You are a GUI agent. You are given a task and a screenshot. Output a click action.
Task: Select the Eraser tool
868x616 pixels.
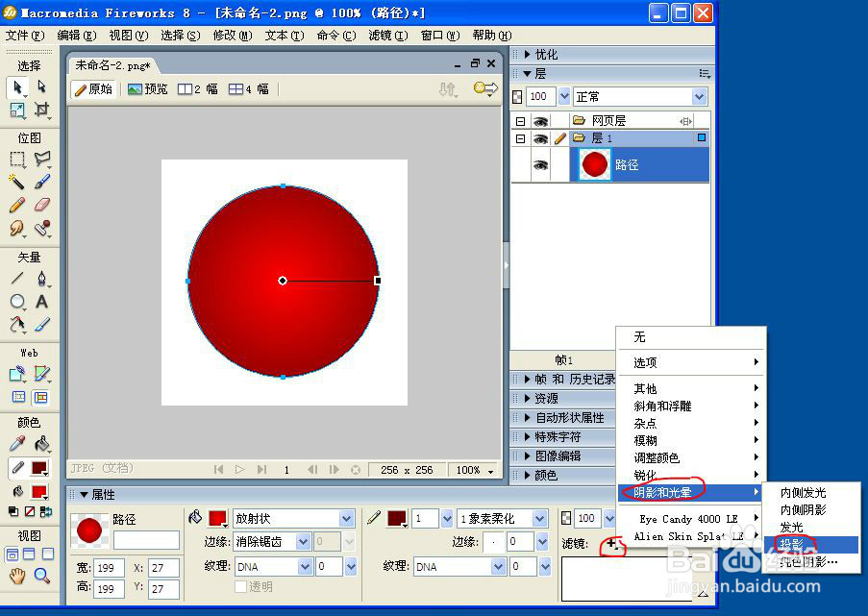[42, 205]
